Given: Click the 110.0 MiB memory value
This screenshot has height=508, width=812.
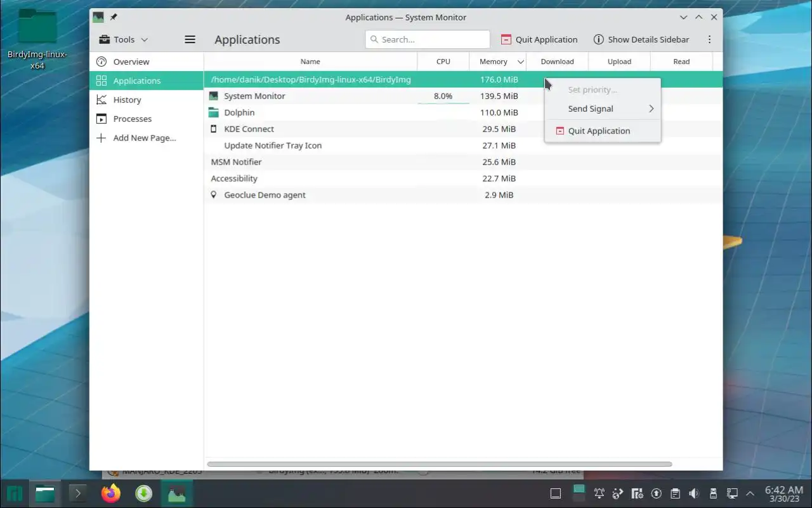Looking at the screenshot, I should tap(499, 112).
